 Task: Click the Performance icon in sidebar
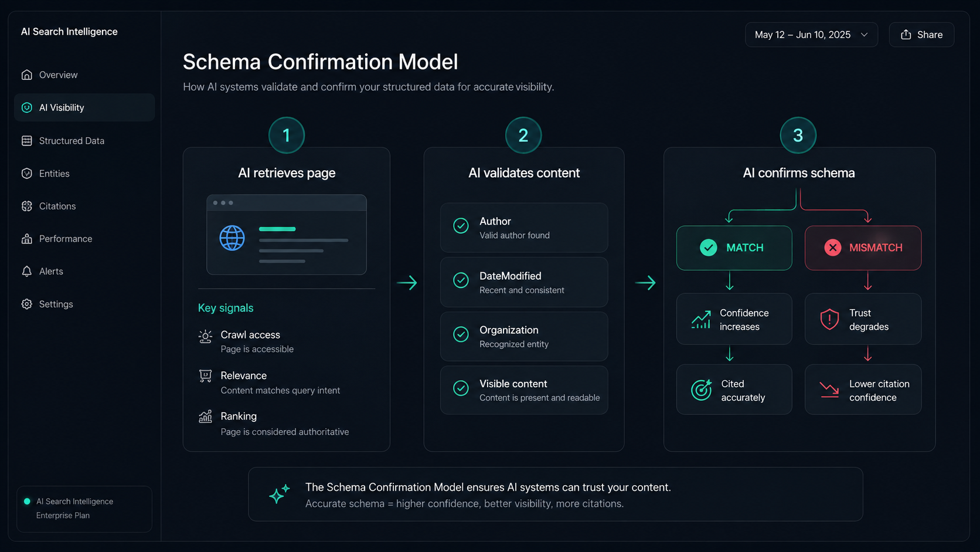[x=26, y=239]
